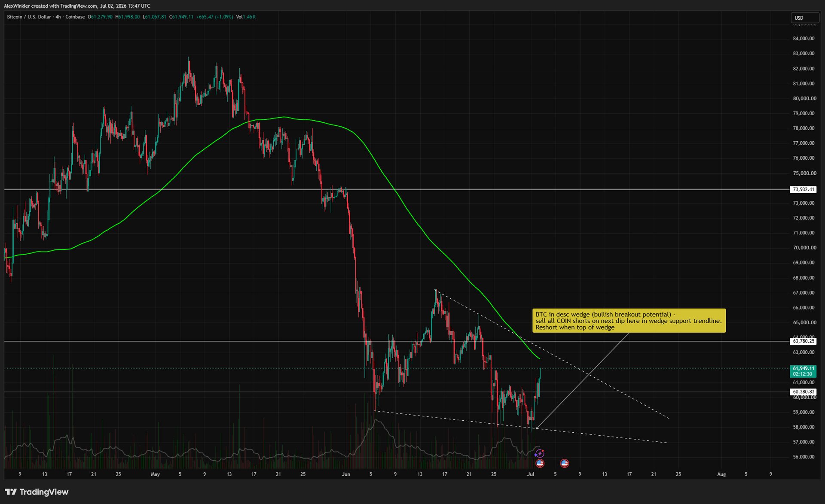Open the AlexWinkler created with TradingView.com link
The width and height of the screenshot is (825, 504).
coord(77,6)
